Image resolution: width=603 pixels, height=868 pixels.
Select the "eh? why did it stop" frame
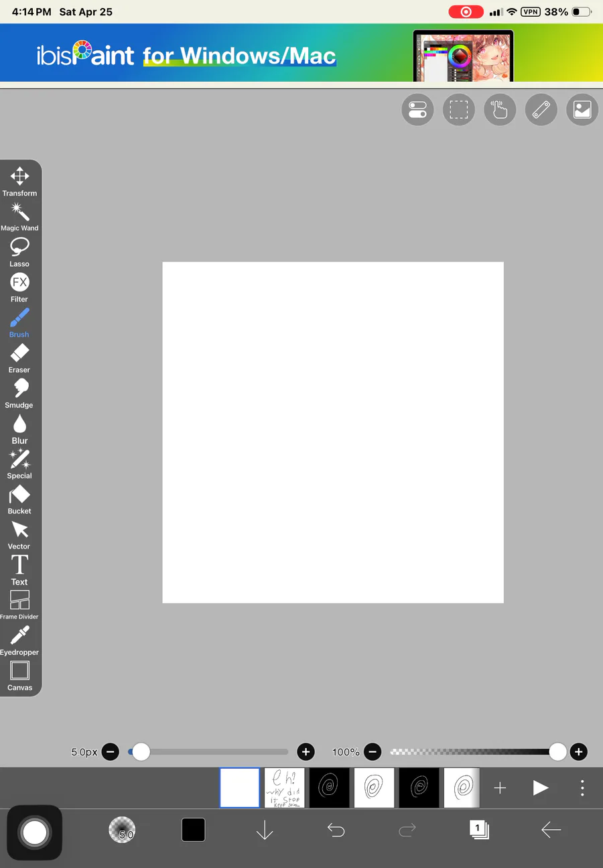click(x=285, y=788)
